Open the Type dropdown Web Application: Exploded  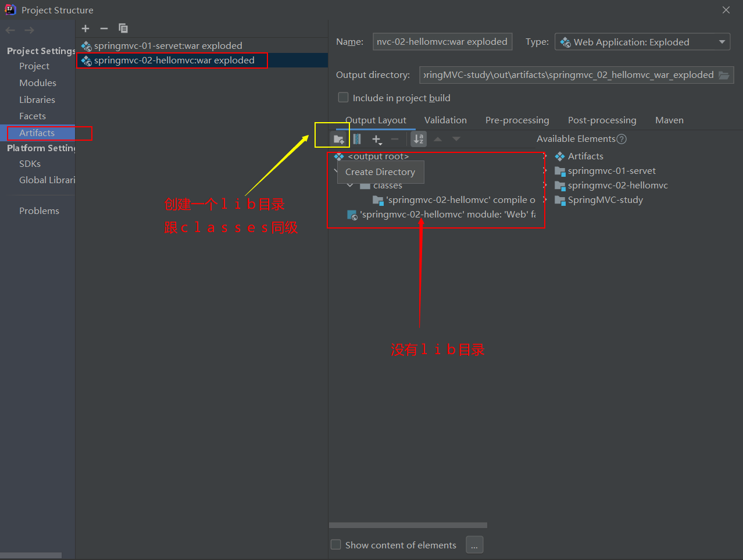pyautogui.click(x=643, y=42)
